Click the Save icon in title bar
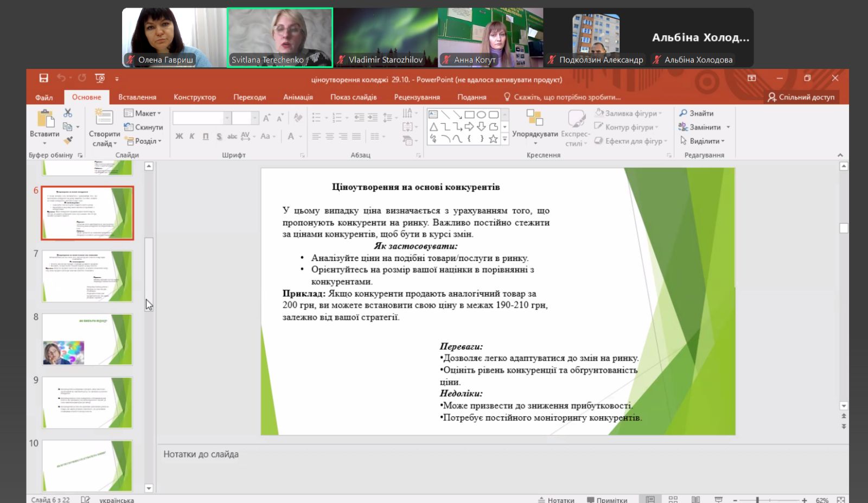Screen dimensions: 868x503 pos(44,78)
